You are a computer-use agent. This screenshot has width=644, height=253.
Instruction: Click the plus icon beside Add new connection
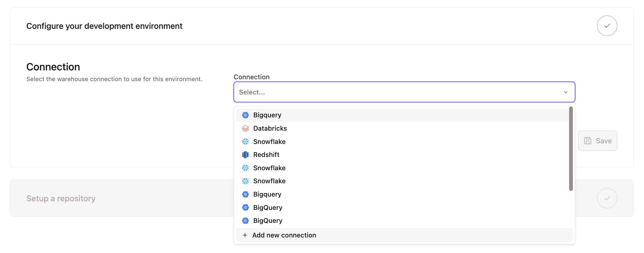click(x=245, y=235)
